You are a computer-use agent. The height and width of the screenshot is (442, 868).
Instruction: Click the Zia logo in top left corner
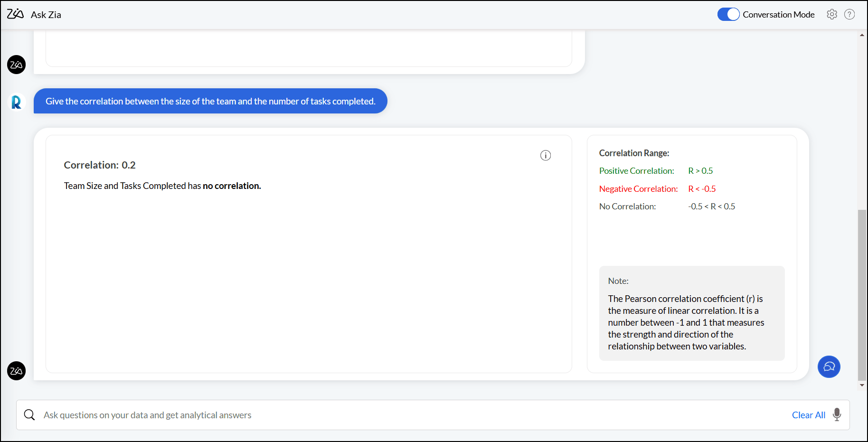click(x=15, y=14)
